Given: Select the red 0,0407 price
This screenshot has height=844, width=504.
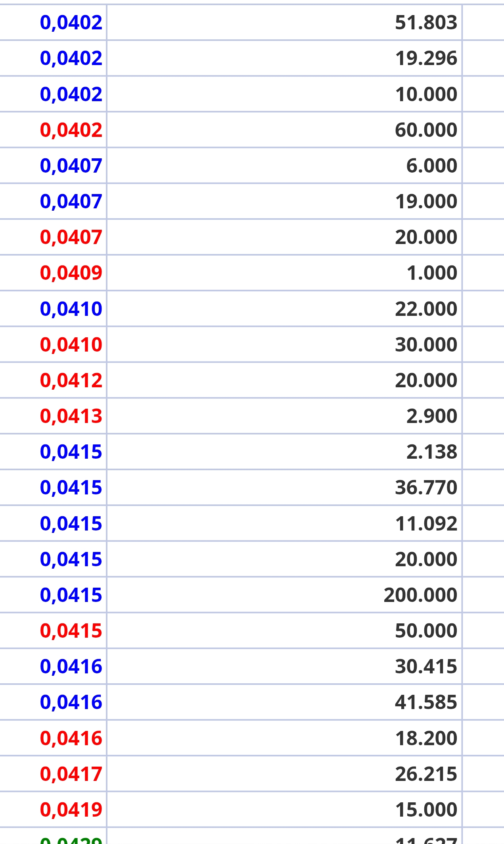Looking at the screenshot, I should [71, 237].
